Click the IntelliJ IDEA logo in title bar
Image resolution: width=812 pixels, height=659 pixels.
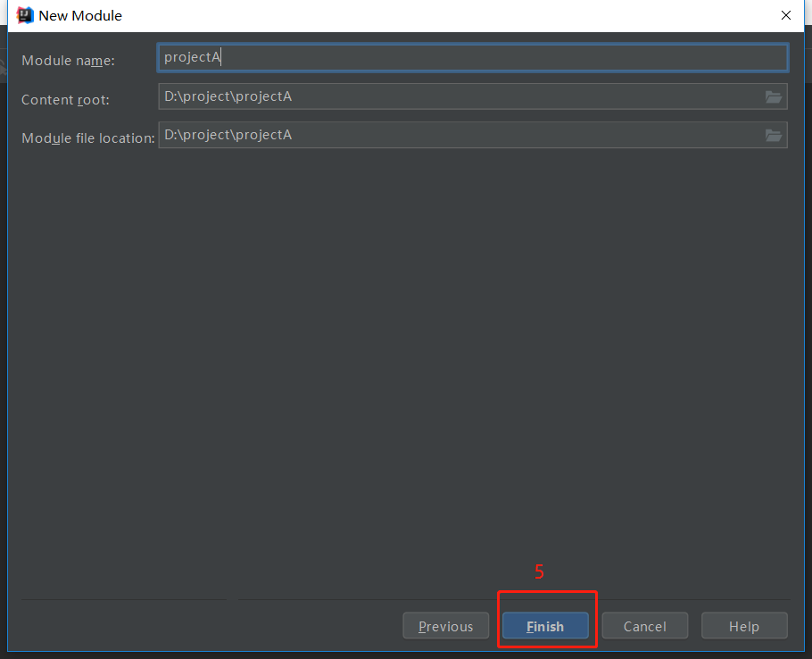coord(24,15)
